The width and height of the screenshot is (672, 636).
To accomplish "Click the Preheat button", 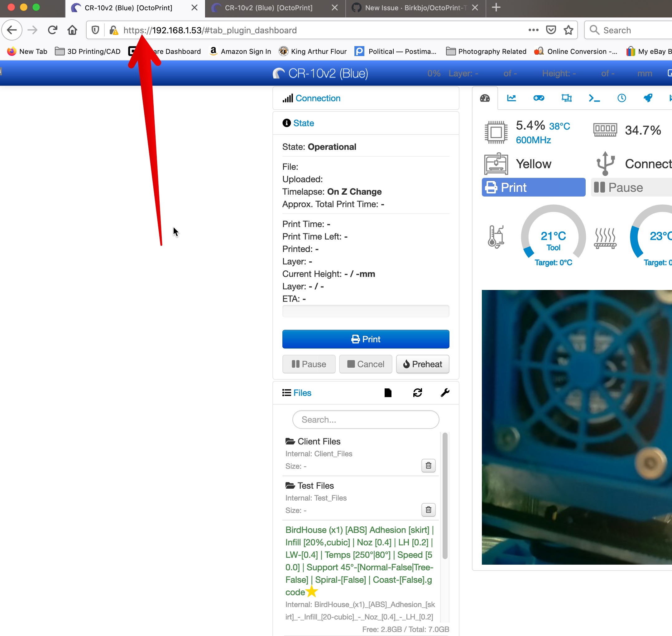I will (x=422, y=364).
